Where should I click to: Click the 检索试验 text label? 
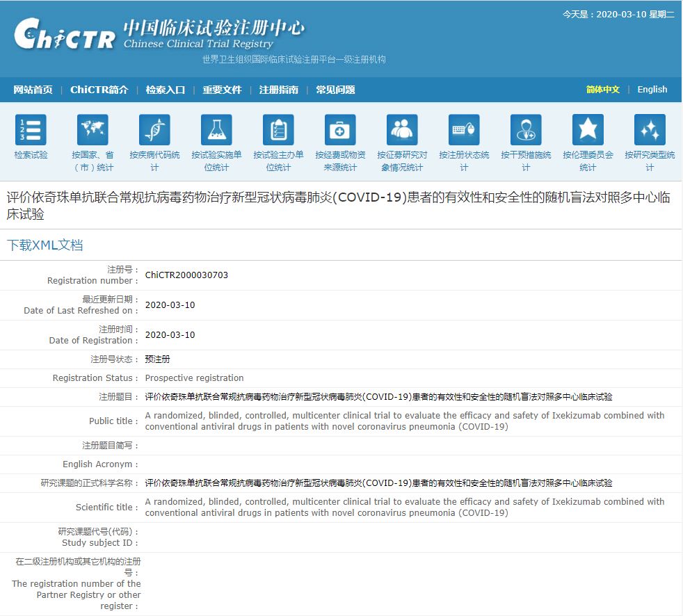(x=31, y=155)
